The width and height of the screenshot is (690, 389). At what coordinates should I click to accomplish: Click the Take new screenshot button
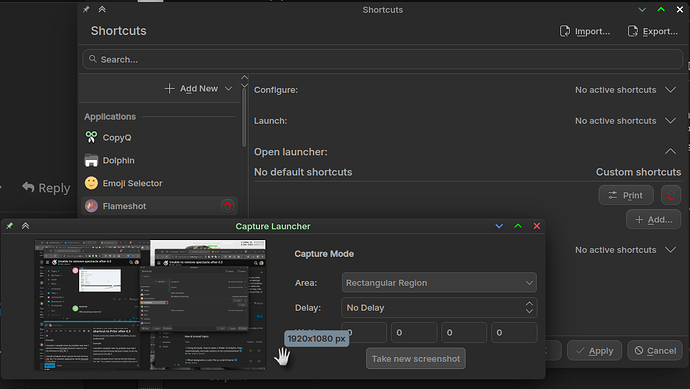point(416,359)
